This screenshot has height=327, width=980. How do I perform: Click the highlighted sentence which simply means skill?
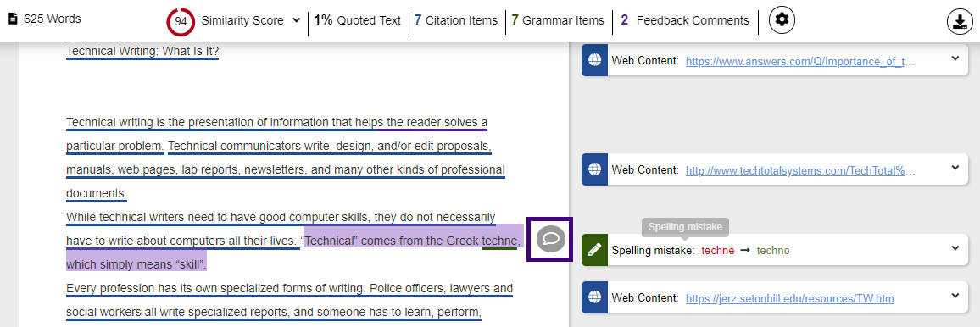click(x=136, y=264)
